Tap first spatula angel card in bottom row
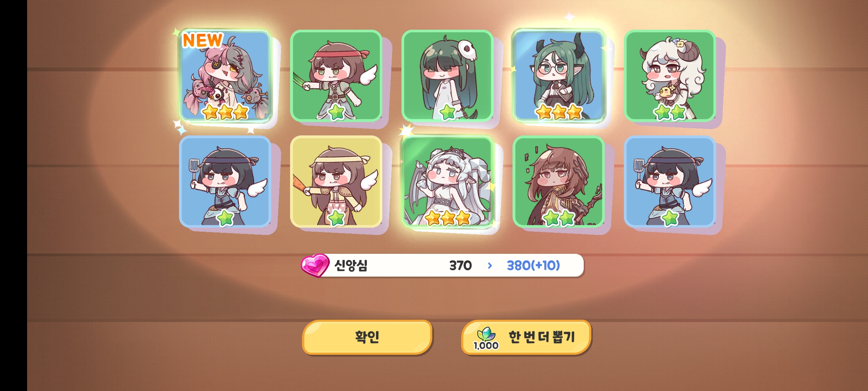The width and height of the screenshot is (868, 391). pyautogui.click(x=225, y=182)
